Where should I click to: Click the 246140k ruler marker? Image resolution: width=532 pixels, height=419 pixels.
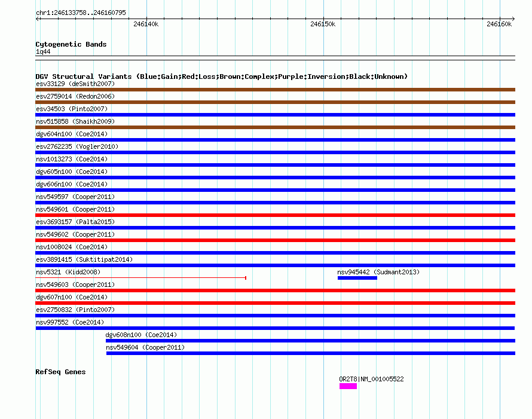click(x=146, y=24)
